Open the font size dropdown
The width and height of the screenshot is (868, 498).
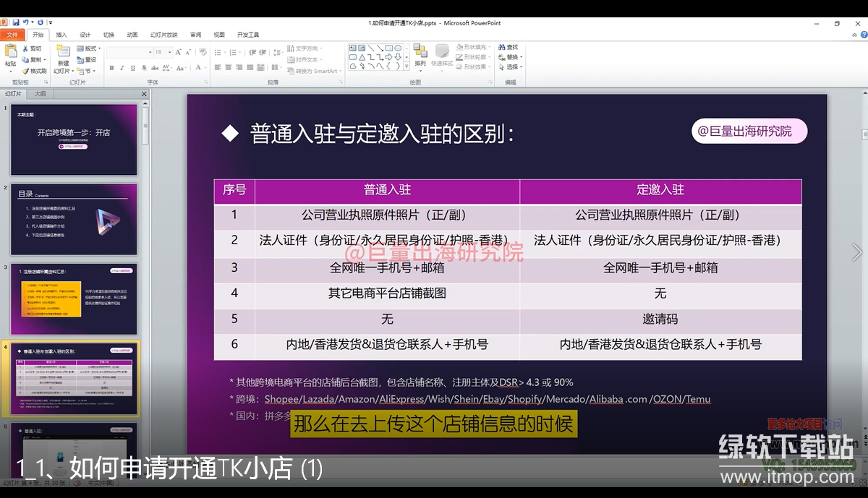[169, 52]
